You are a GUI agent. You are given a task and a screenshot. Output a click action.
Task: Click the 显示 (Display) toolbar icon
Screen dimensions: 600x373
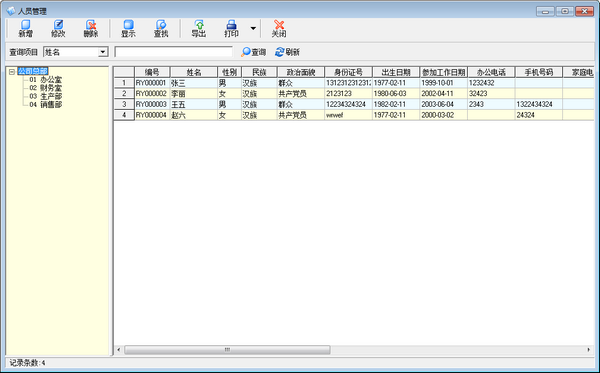[x=129, y=29]
